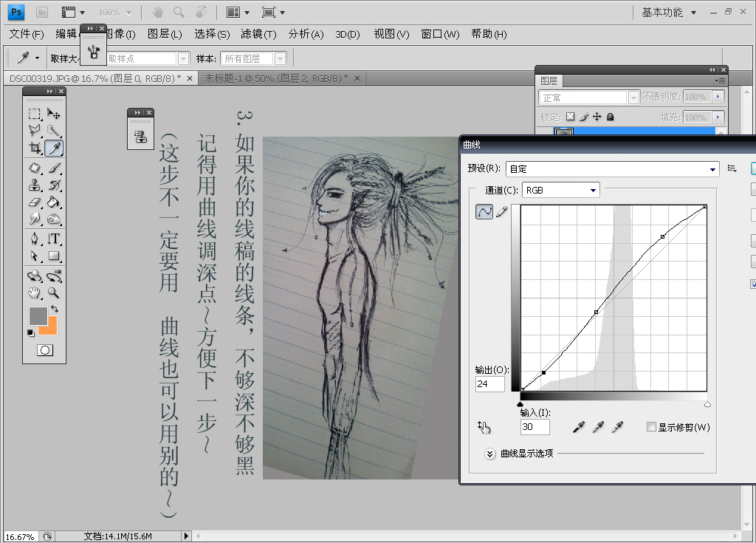Pick the Horizontal Type tool
The image size is (756, 543).
[54, 239]
